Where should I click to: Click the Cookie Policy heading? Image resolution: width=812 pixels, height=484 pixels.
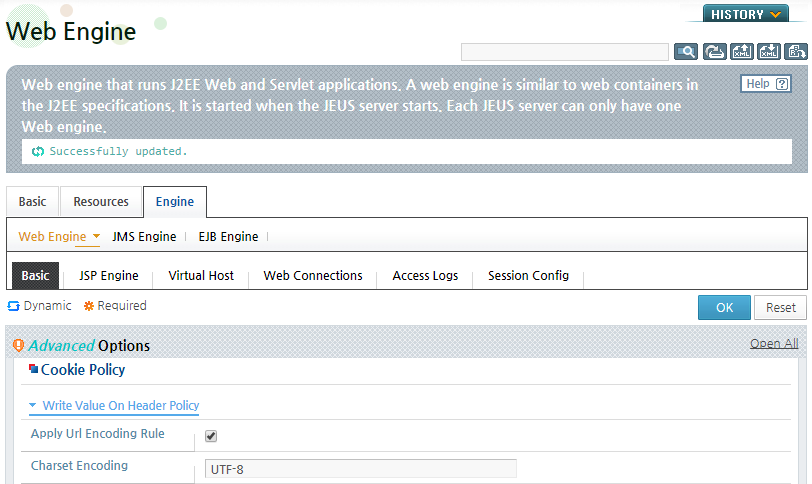point(83,370)
